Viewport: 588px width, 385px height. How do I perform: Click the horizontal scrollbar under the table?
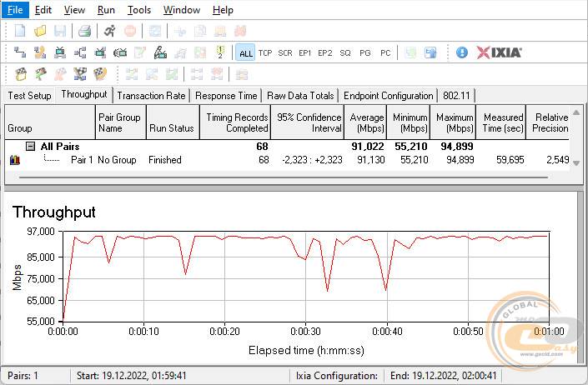tap(284, 177)
